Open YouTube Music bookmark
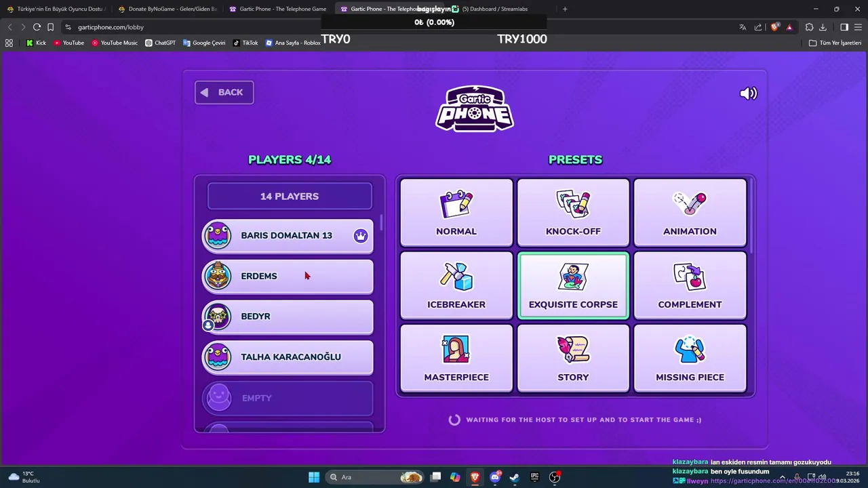 coord(115,43)
